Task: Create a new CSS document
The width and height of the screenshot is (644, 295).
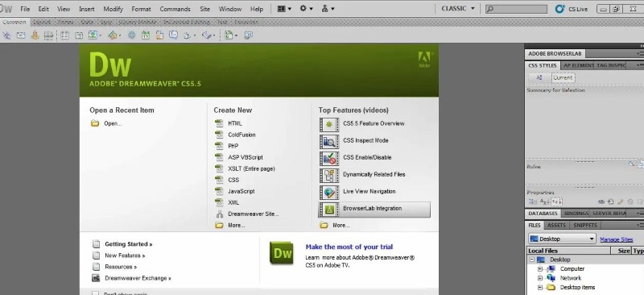Action: 233,180
